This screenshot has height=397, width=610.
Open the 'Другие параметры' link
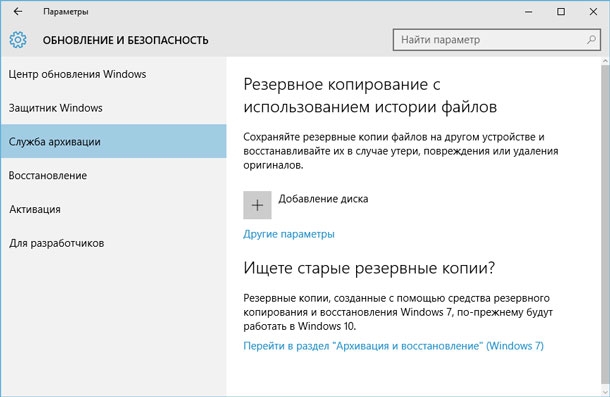pyautogui.click(x=289, y=234)
